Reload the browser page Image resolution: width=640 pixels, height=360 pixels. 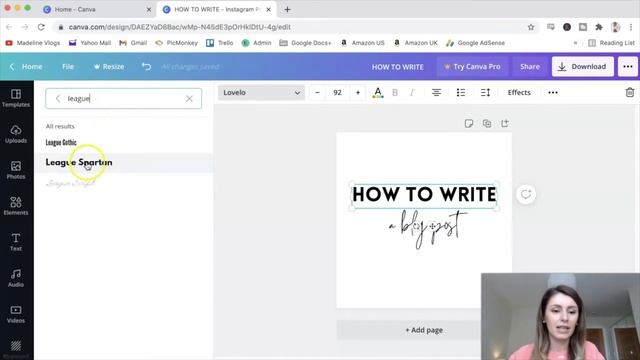pos(41,27)
